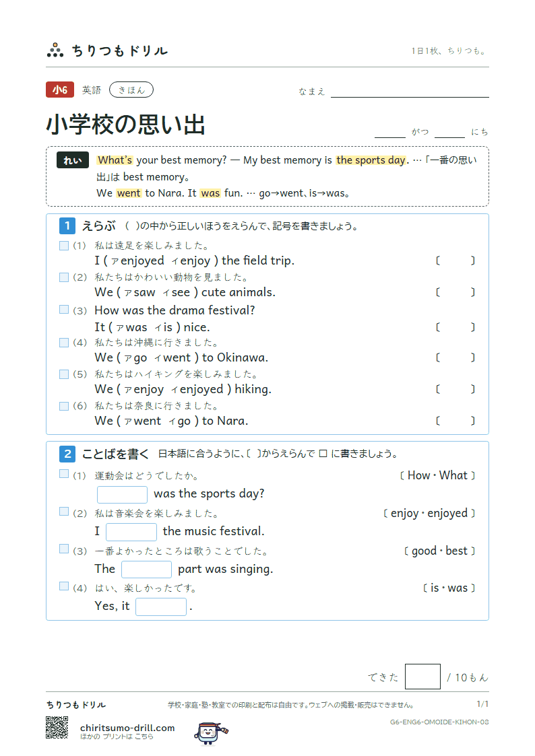Check box for question 1-(4) Okinawa
Viewport: 535px width, 756px height.
tap(64, 343)
